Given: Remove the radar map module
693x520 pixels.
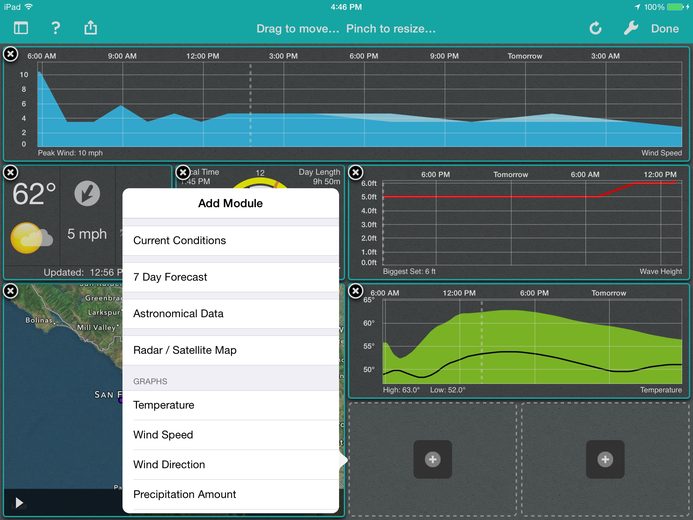Looking at the screenshot, I should pos(11,291).
